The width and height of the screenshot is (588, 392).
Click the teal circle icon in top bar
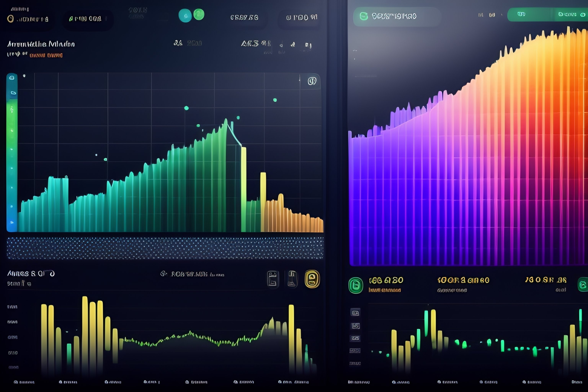pos(185,16)
